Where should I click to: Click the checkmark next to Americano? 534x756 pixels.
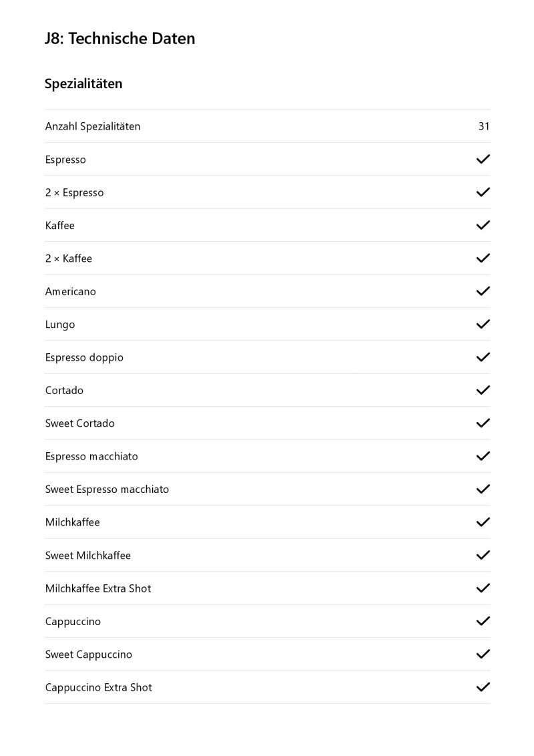[483, 291]
